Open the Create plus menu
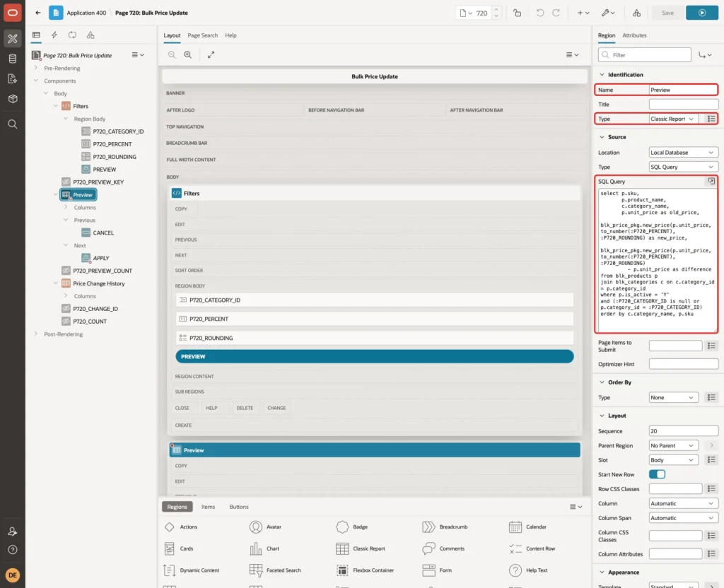The height and width of the screenshot is (588, 724). 583,13
